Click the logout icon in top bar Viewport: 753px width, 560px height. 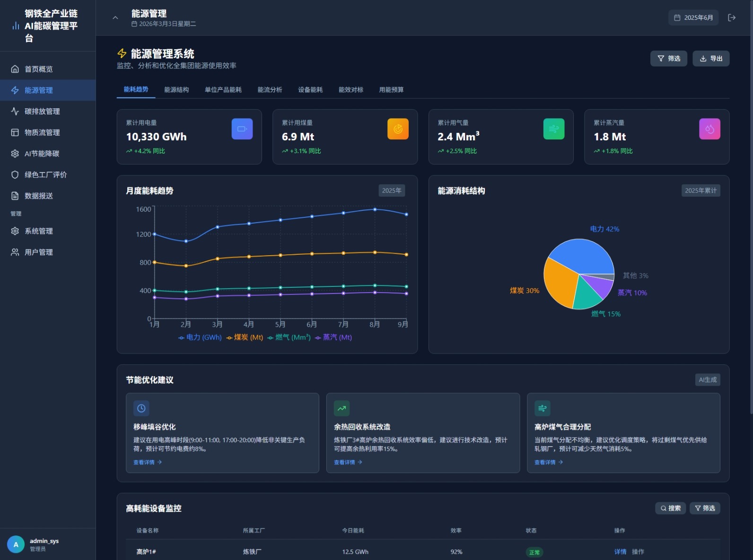[732, 17]
